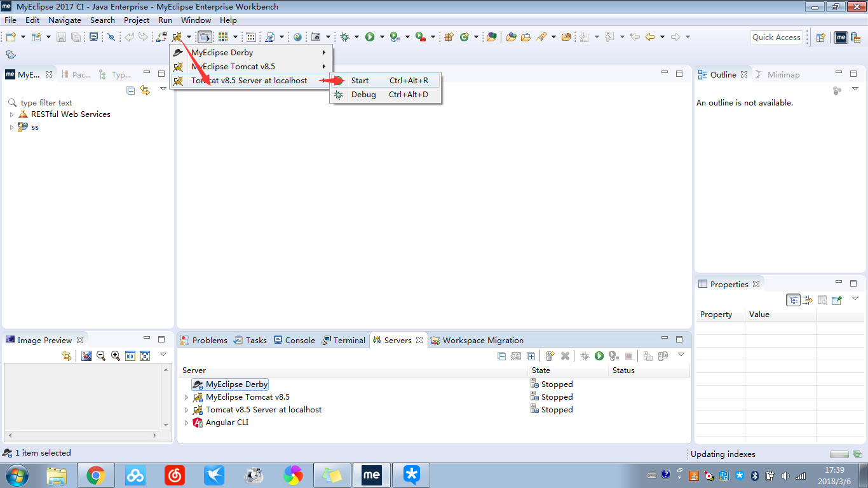Expand the RESTful Web Services tree node

coord(11,114)
